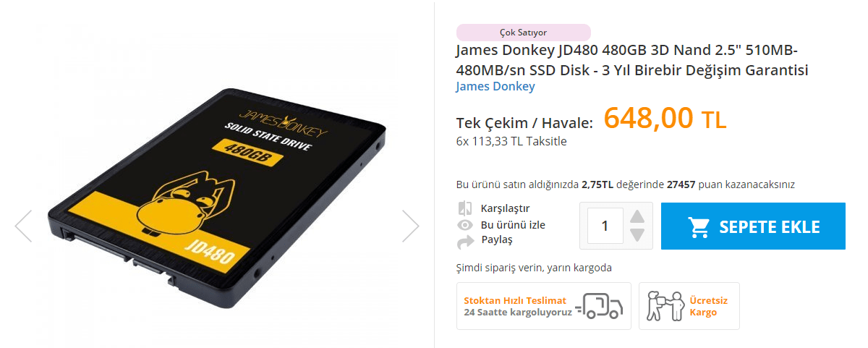Show the previous product image
This screenshot has height=348, width=868.
23,226
